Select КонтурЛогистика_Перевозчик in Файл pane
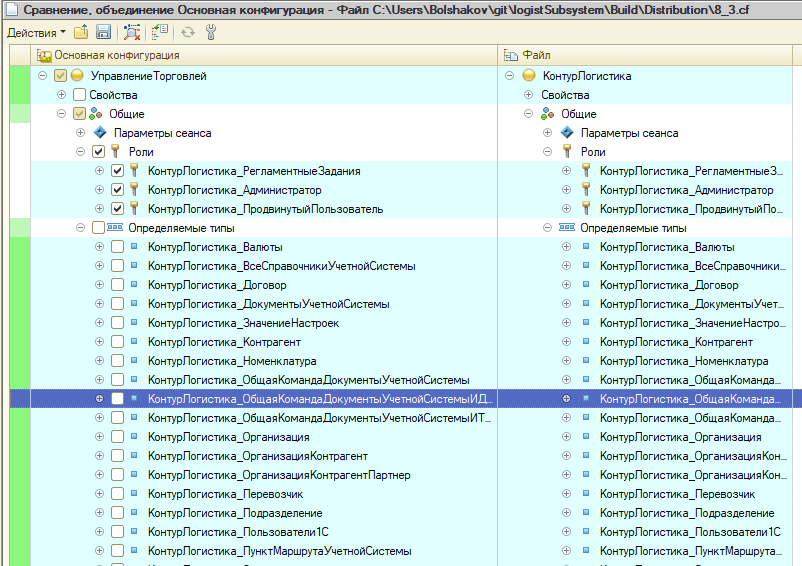Viewport: 802px width, 566px height. point(677,494)
